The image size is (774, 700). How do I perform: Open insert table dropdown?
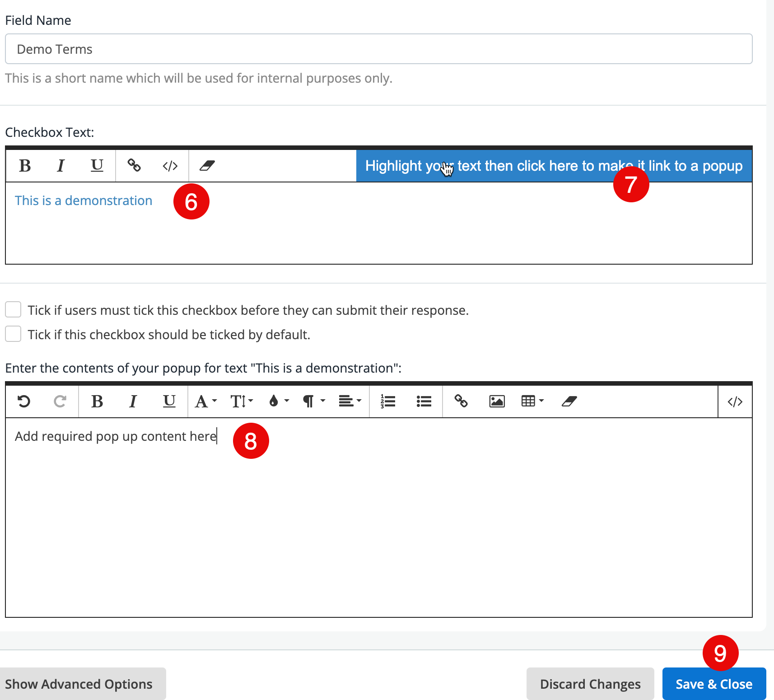pyautogui.click(x=533, y=401)
